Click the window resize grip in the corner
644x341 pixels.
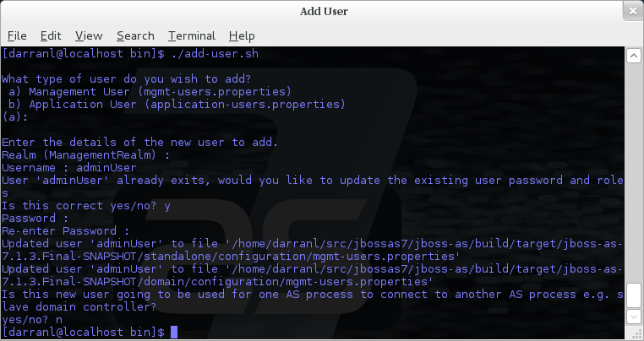[636, 334]
